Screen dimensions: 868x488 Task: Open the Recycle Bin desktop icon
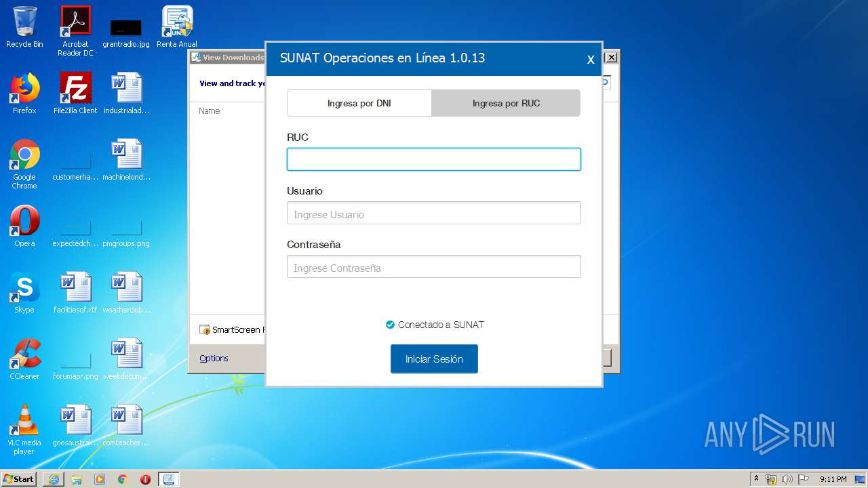coord(24,27)
